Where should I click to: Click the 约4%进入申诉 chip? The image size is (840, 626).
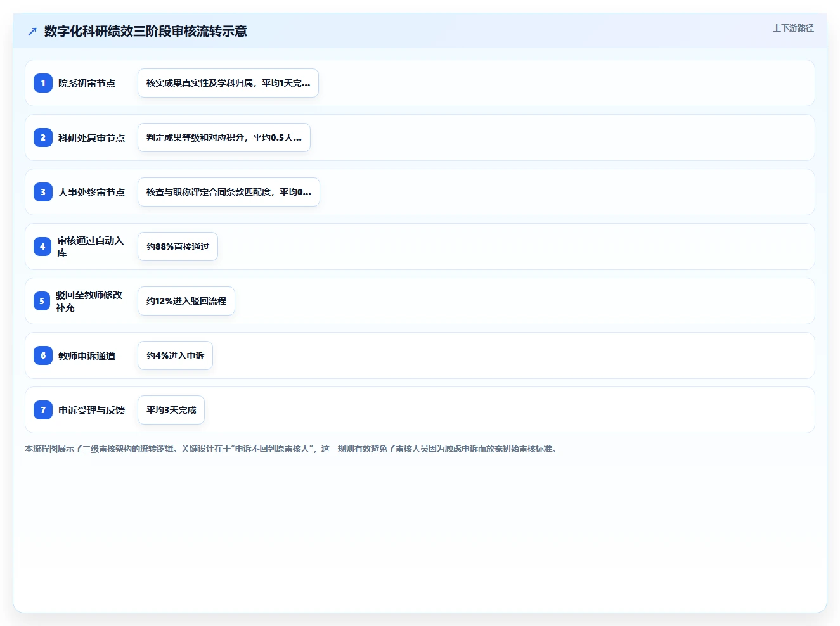(x=175, y=355)
